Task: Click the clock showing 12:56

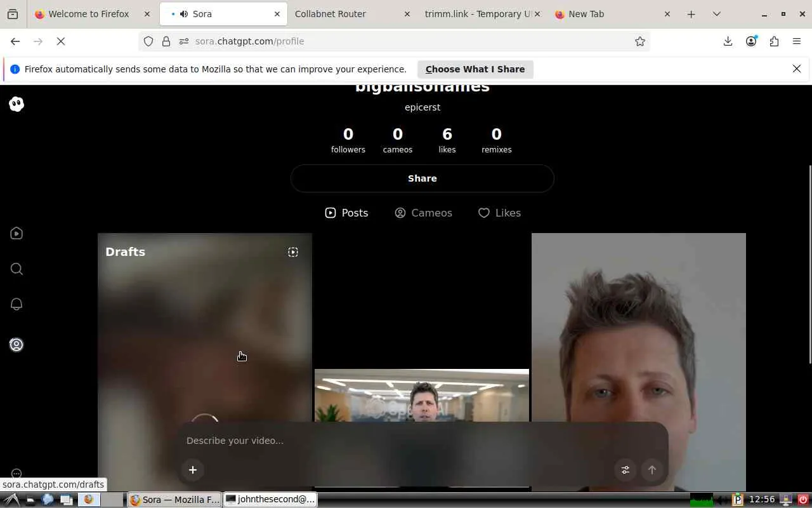Action: [762, 500]
